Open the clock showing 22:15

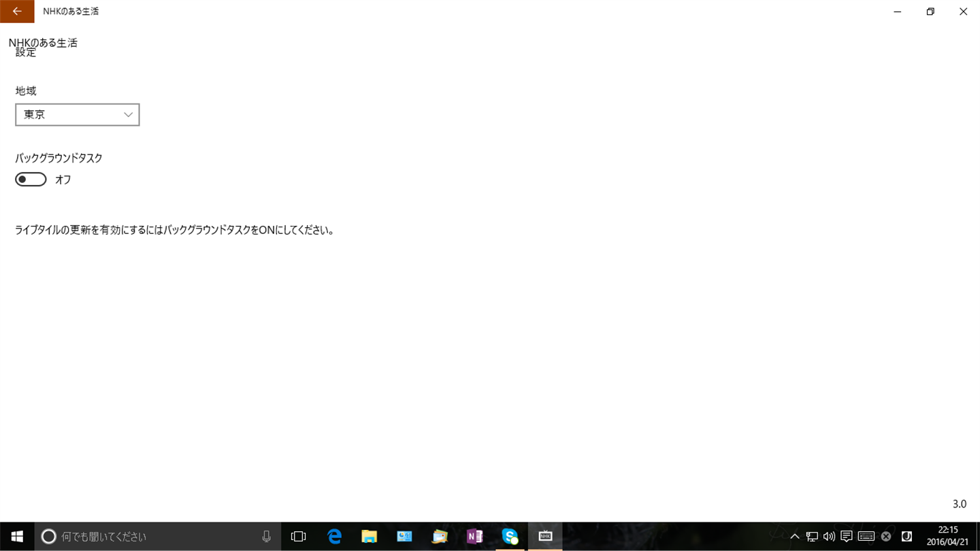coord(947,537)
